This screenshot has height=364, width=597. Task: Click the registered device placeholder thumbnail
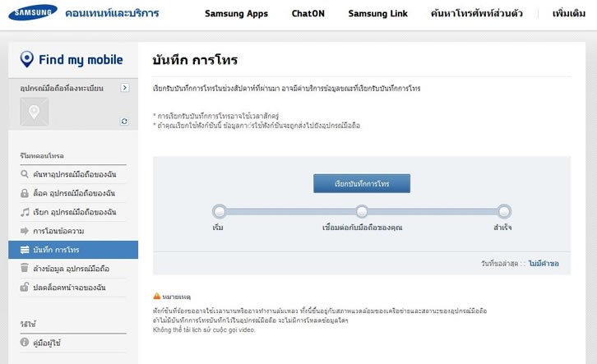tap(35, 112)
